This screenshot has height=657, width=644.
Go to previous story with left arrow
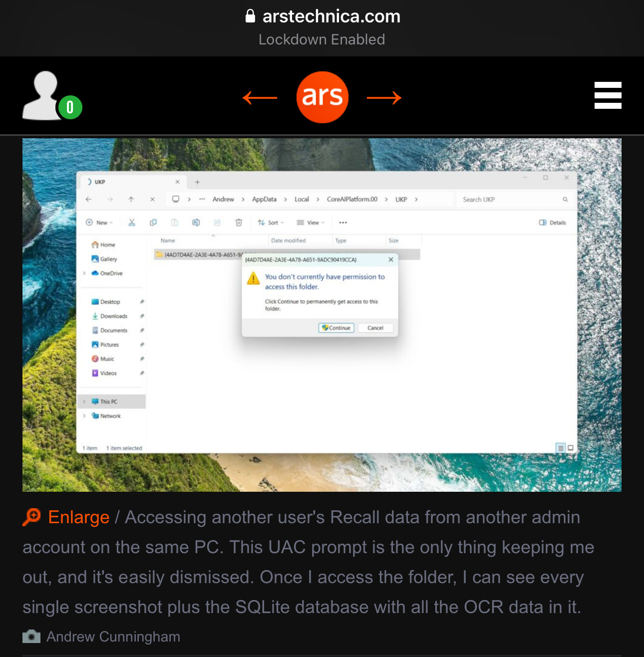(x=260, y=98)
